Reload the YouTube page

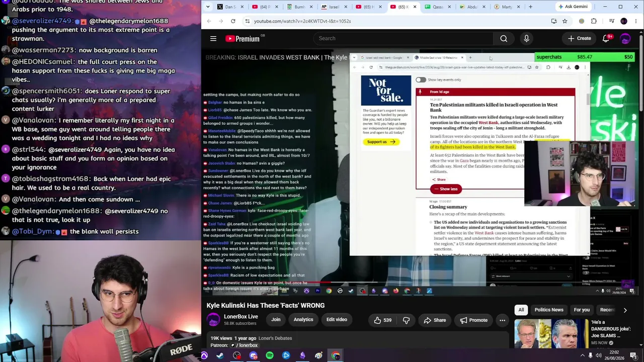pos(233,21)
